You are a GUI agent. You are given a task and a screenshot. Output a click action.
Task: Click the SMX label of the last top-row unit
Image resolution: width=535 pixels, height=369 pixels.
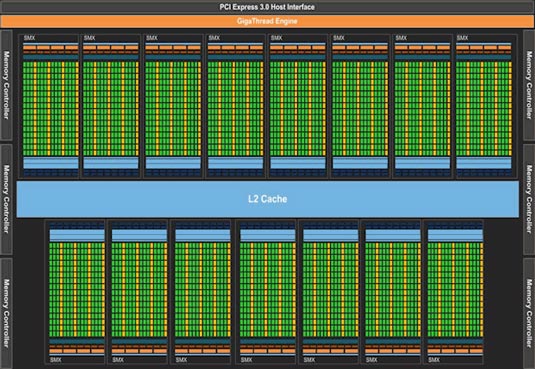click(462, 38)
